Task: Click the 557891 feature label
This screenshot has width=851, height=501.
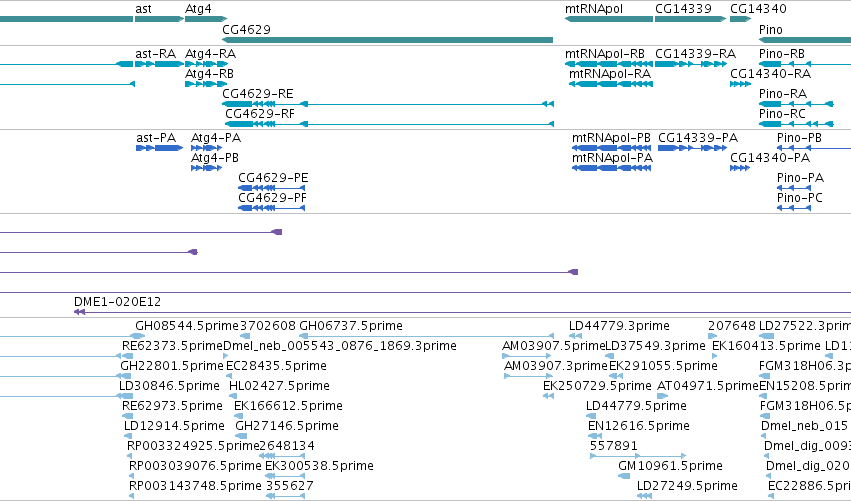Action: click(x=614, y=446)
